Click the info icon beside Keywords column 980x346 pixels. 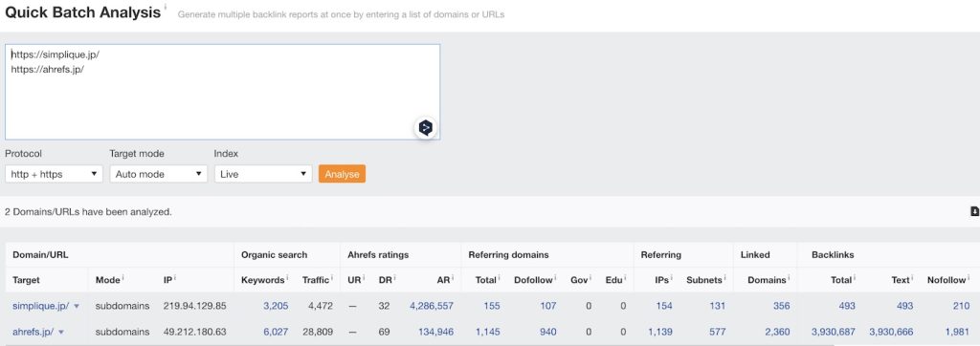tap(288, 276)
